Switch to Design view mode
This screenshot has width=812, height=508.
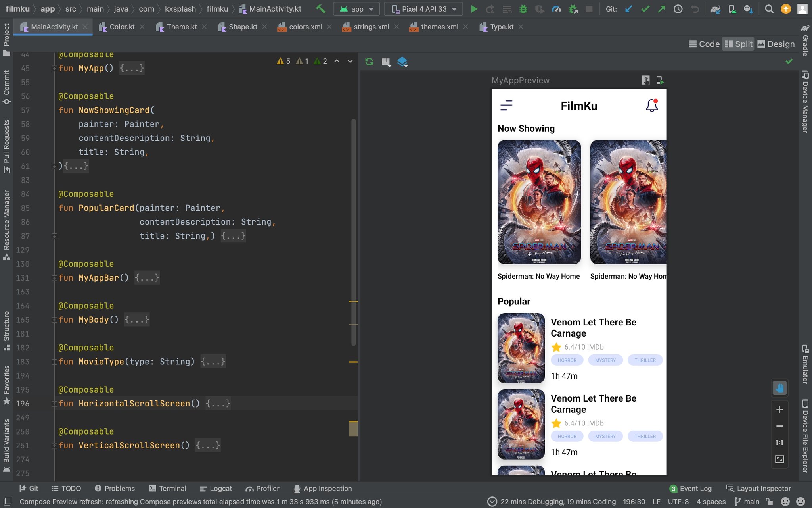(x=776, y=44)
